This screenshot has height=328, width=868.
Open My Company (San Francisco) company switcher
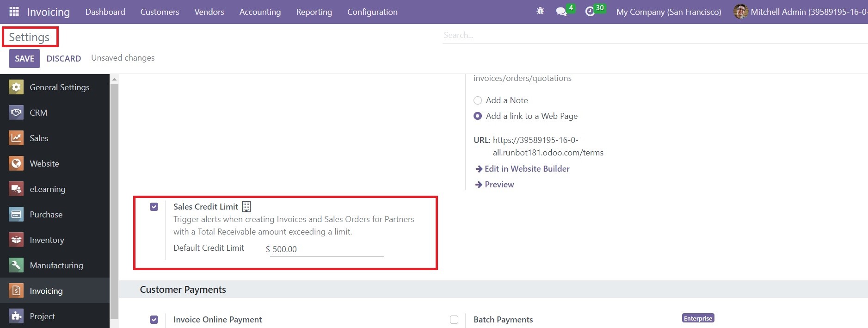pyautogui.click(x=669, y=12)
